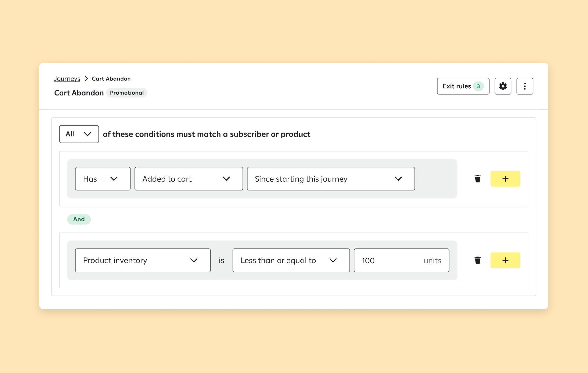Expand Since starting this journey dropdown
The width and height of the screenshot is (588, 373).
tap(331, 179)
